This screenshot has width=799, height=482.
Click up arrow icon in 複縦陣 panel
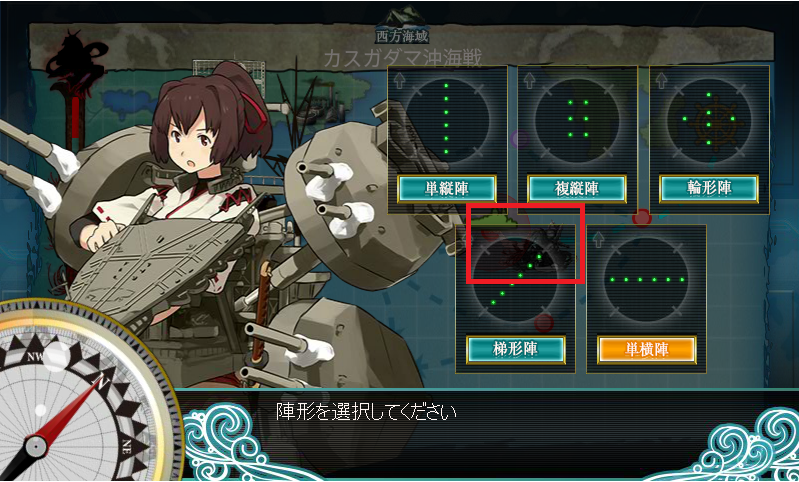coord(530,79)
